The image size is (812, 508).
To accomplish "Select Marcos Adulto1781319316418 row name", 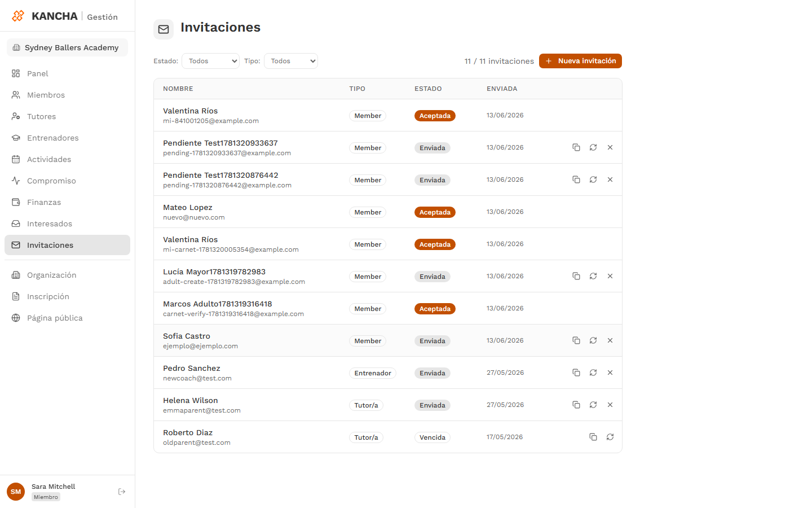I will (x=218, y=304).
